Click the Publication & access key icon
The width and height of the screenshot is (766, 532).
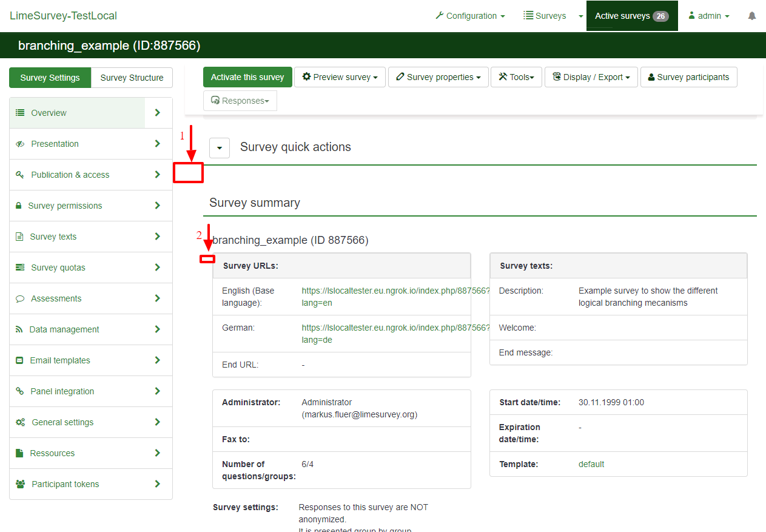[20, 175]
